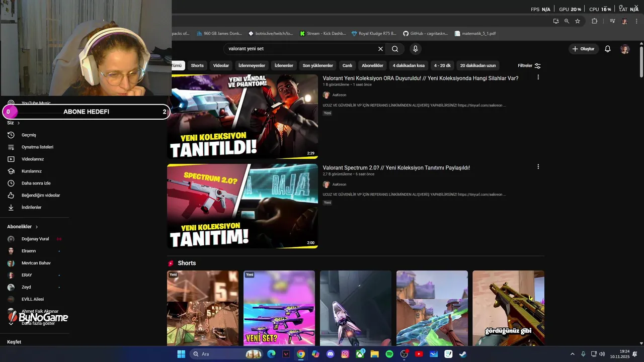This screenshot has width=644, height=362.
Task: Play the SPECTRUM 2.0 TANITIM thumbnail
Action: 243,206
